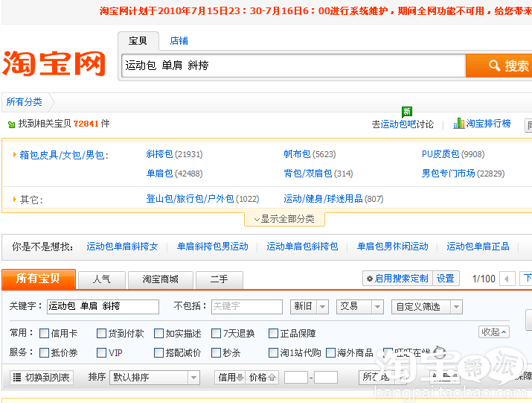This screenshot has height=403, width=532.
Task: Click the green arrow icon beside 找到相关宝贝
Action: [x=12, y=124]
